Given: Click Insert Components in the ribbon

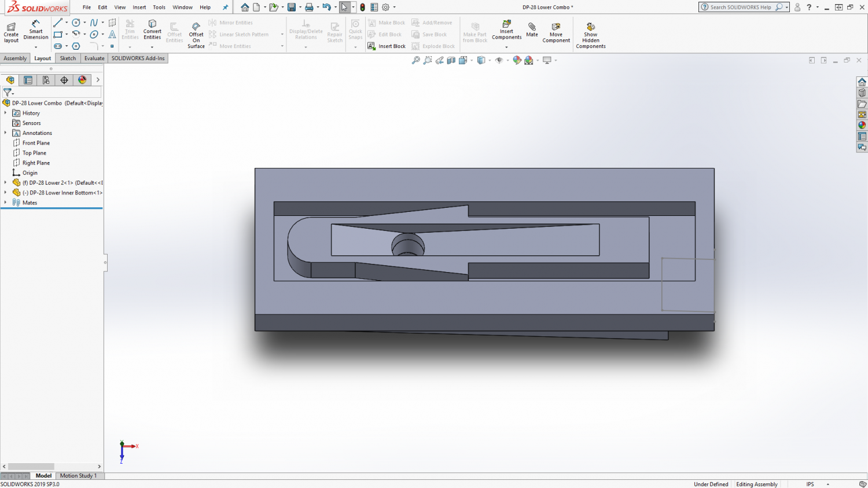Looking at the screenshot, I should point(506,30).
